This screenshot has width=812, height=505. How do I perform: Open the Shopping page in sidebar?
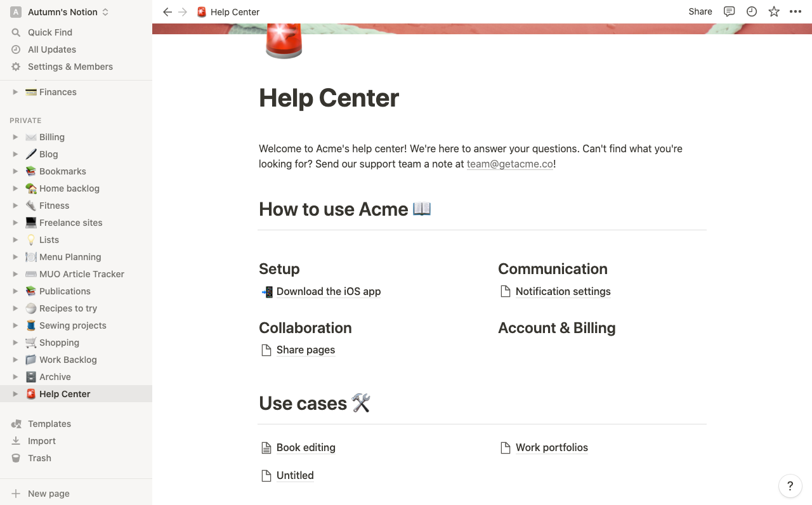tap(76, 343)
